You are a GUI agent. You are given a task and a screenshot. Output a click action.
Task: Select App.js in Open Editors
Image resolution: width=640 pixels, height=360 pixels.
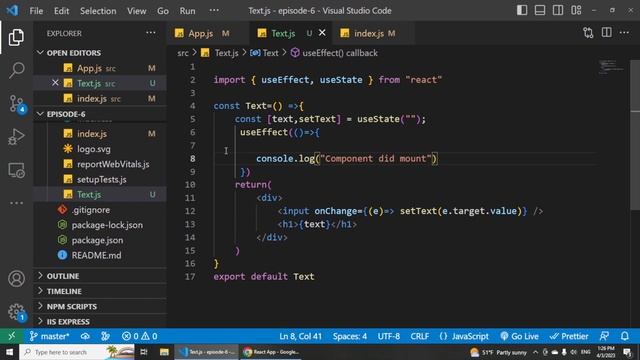[100, 68]
